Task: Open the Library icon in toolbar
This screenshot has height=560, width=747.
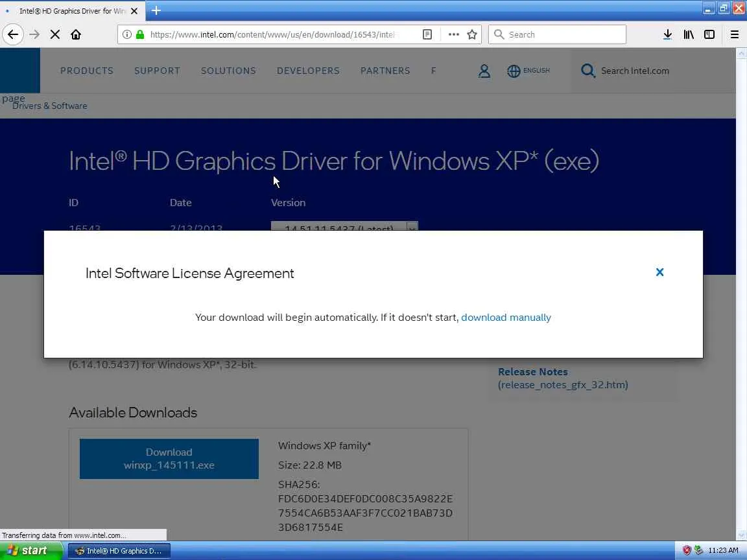Action: [x=689, y=34]
